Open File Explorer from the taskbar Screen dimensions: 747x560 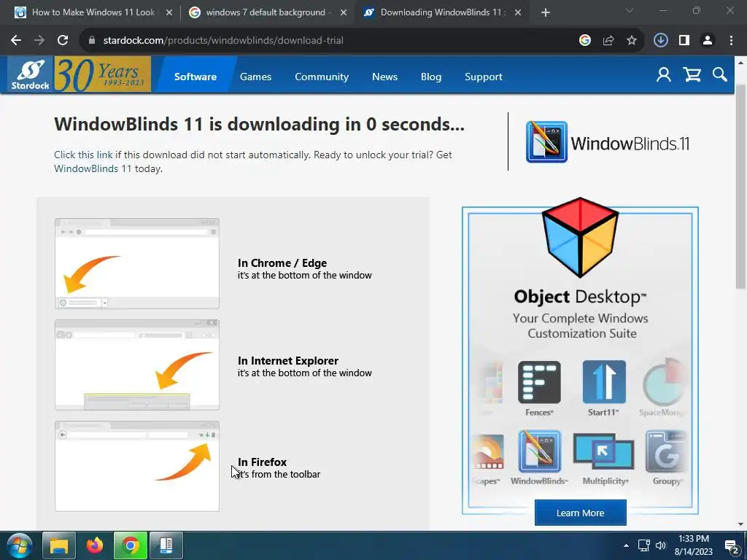pyautogui.click(x=58, y=545)
